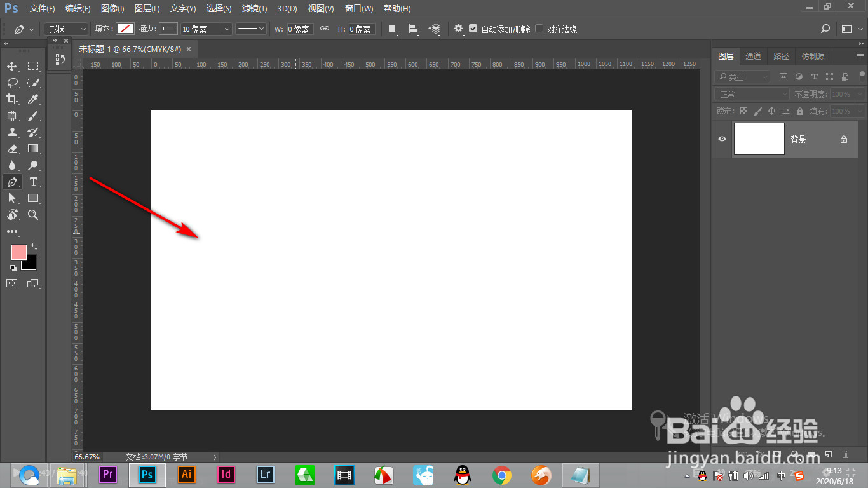Click the pink foreground color swatch

[x=19, y=252]
